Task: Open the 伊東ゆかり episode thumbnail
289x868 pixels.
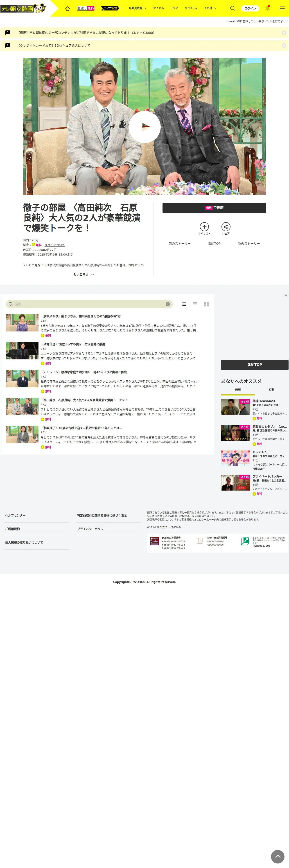Action: pos(22,323)
